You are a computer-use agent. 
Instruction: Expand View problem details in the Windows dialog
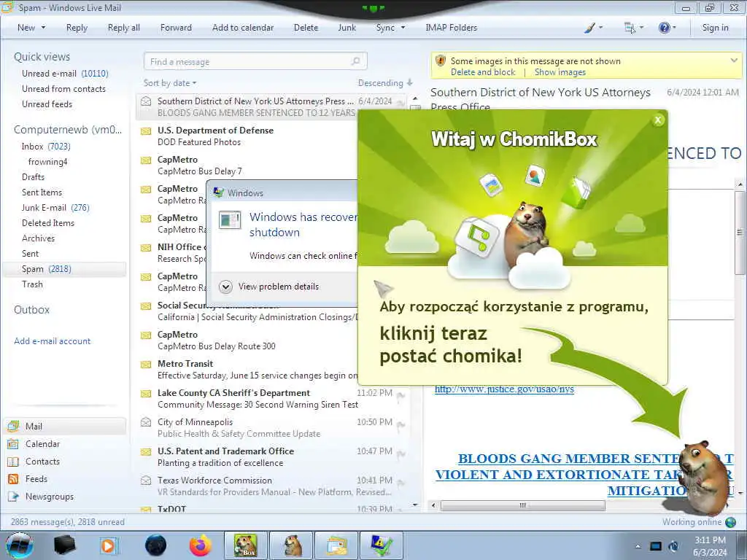[268, 287]
